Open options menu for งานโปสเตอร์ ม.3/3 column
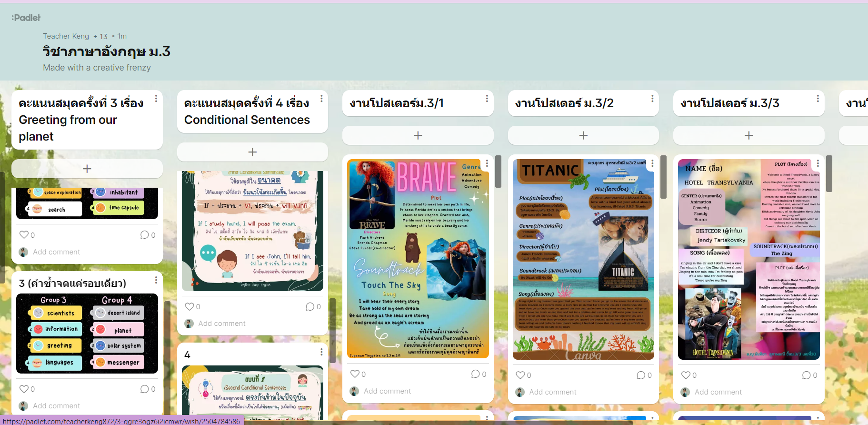Screen dimensions: 868x425 (818, 98)
